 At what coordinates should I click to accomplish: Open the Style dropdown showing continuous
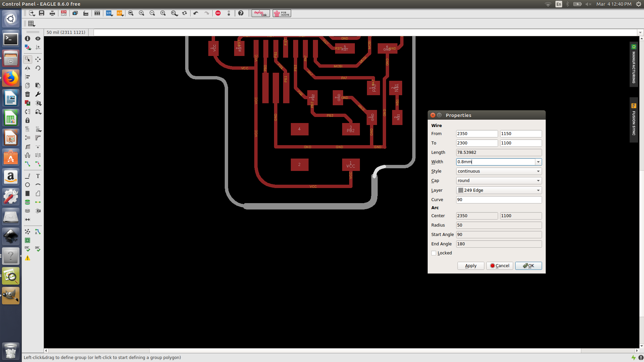(499, 171)
